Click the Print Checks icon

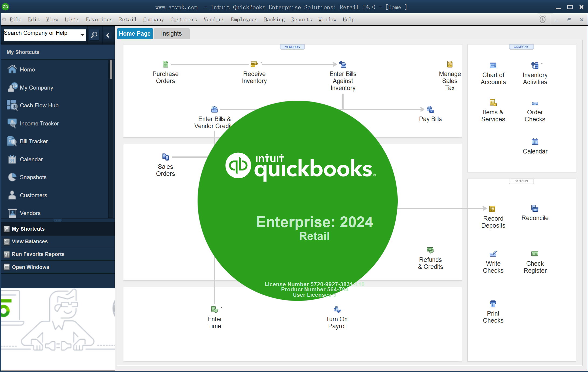point(493,304)
